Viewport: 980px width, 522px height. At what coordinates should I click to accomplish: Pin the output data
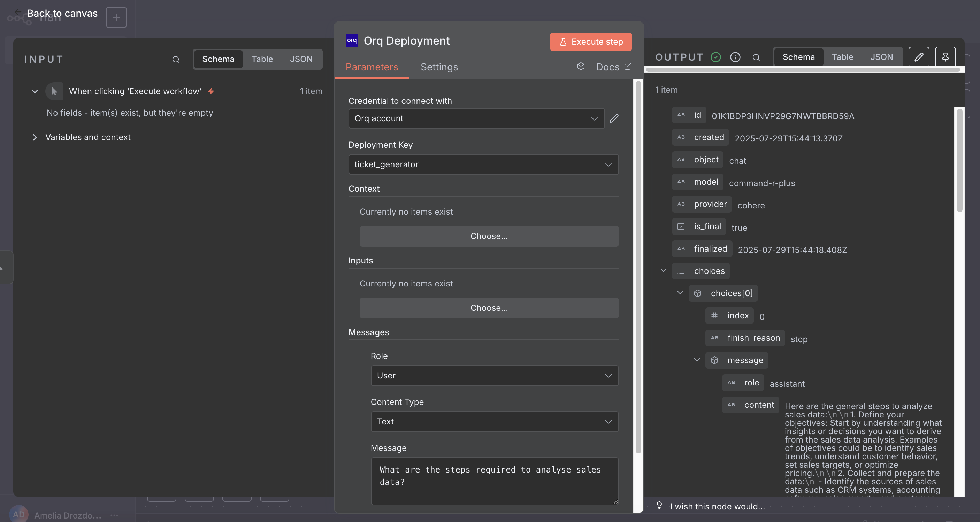[945, 57]
